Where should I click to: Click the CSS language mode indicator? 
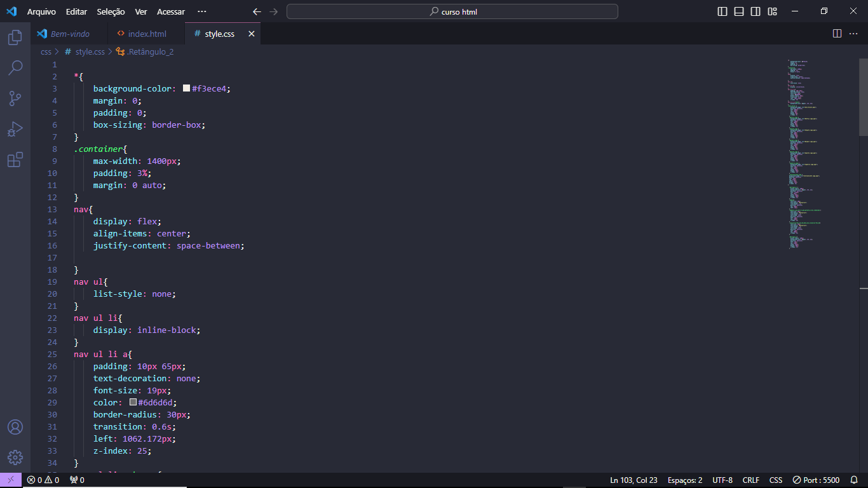click(x=776, y=480)
